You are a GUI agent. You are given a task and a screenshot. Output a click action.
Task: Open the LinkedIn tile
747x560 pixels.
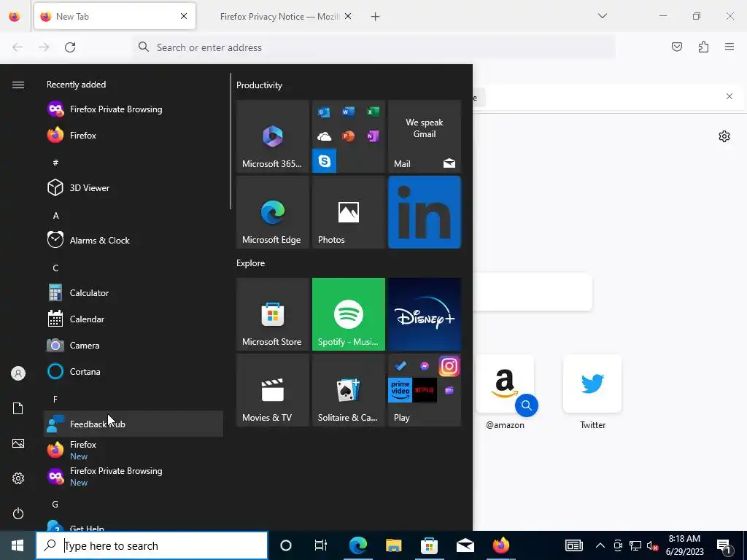coord(425,212)
